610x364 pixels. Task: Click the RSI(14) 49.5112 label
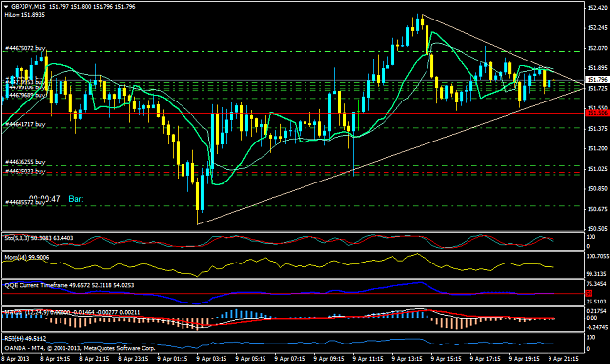click(25, 338)
